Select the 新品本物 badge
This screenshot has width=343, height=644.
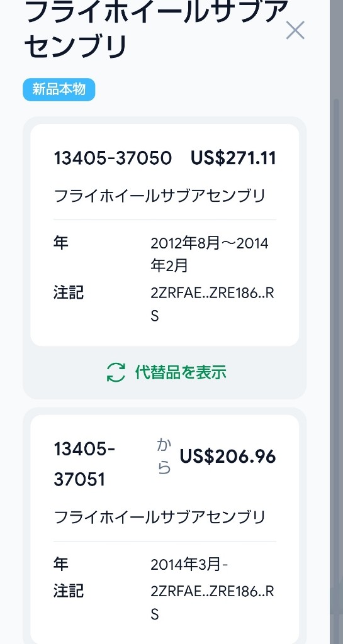tap(59, 89)
